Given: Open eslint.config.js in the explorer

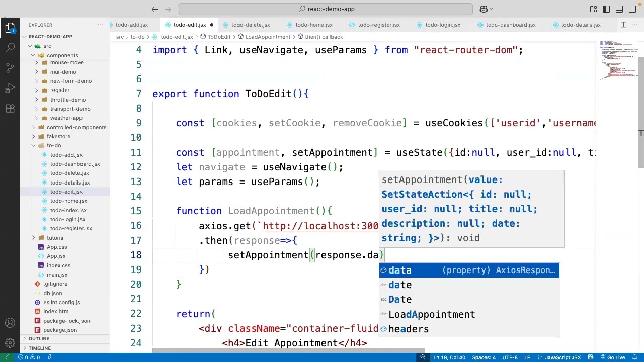Looking at the screenshot, I should [x=61, y=302].
